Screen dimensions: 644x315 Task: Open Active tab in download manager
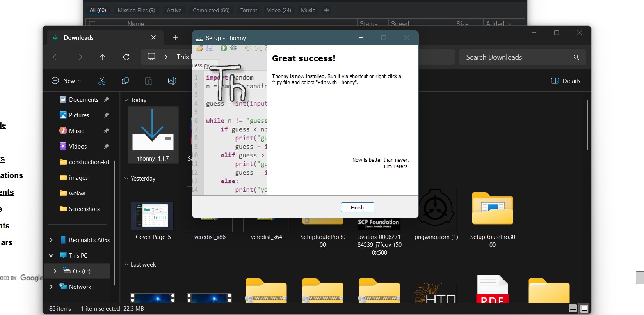174,10
